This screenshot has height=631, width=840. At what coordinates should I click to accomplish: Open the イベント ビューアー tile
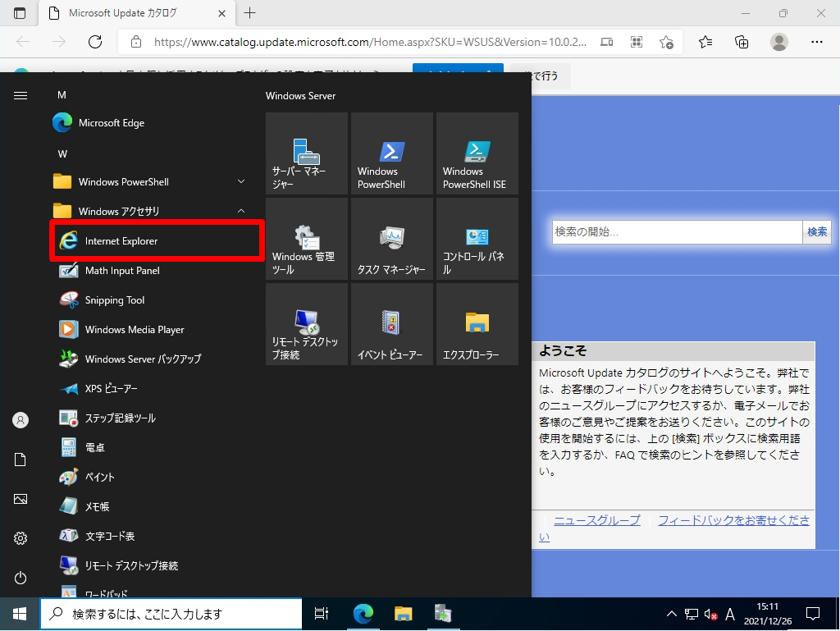(391, 324)
